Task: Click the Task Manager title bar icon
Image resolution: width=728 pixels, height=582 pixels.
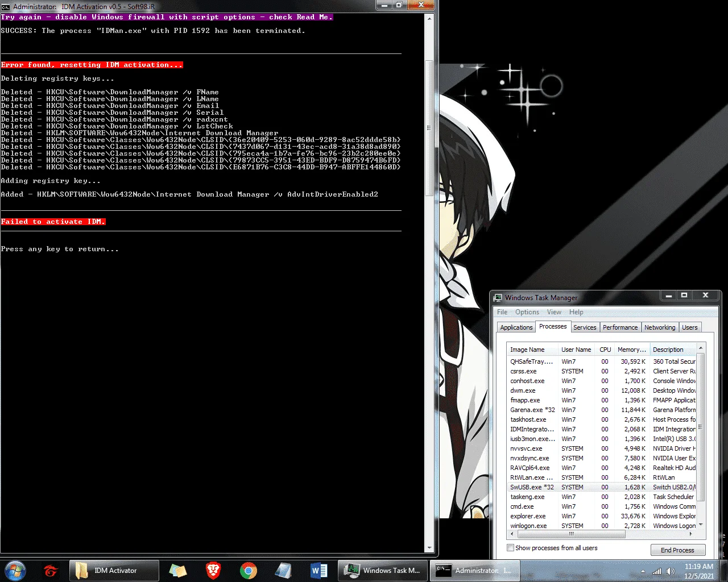Action: pyautogui.click(x=498, y=297)
